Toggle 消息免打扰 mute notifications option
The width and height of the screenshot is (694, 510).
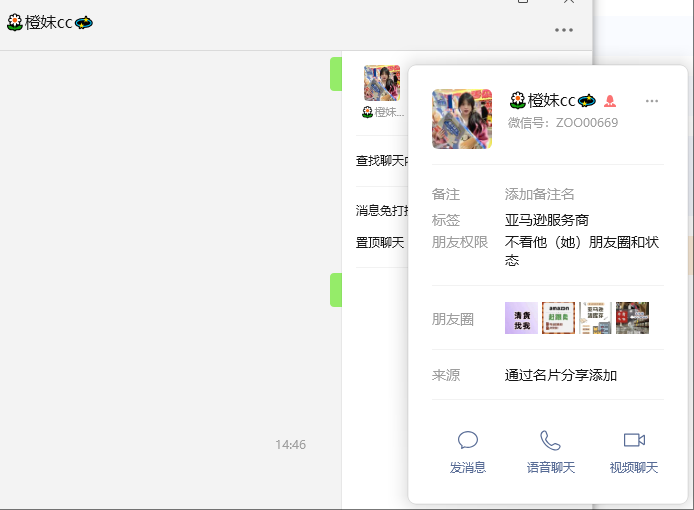[382, 210]
